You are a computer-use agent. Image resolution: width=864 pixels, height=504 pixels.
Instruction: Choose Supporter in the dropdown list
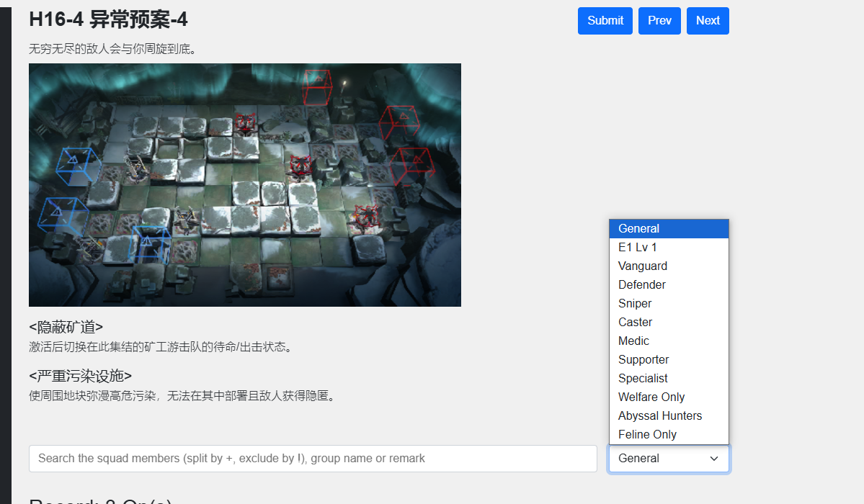point(669,360)
